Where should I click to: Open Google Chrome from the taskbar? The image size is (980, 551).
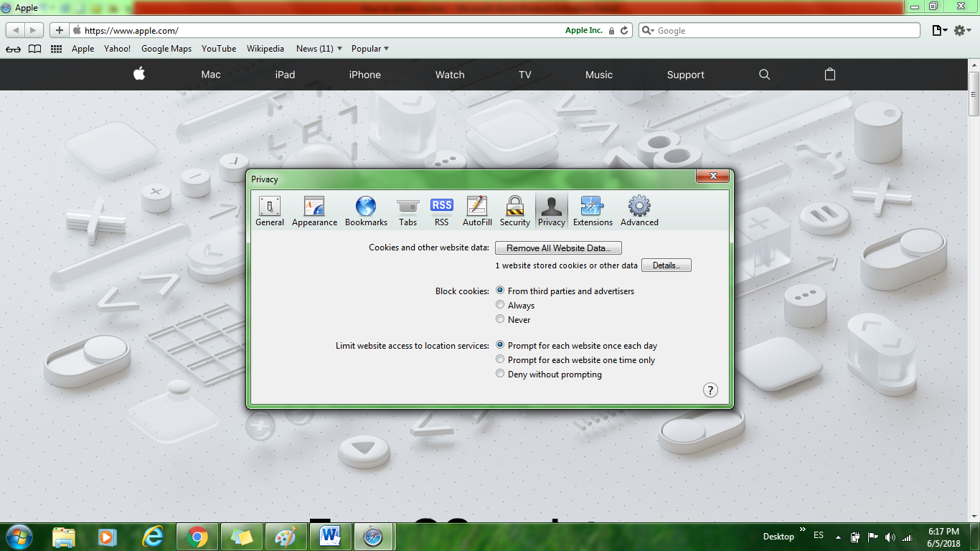[197, 537]
